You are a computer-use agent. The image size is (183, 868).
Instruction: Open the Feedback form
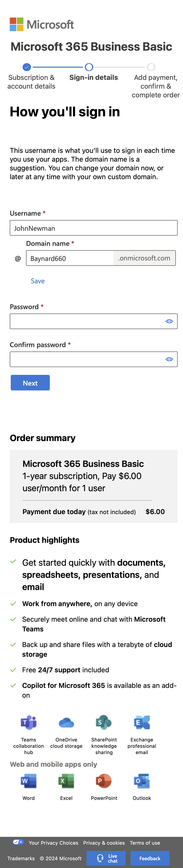[x=150, y=858]
